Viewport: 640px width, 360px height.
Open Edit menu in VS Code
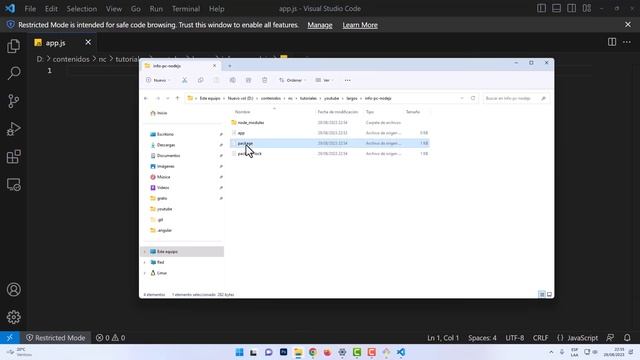click(x=51, y=9)
